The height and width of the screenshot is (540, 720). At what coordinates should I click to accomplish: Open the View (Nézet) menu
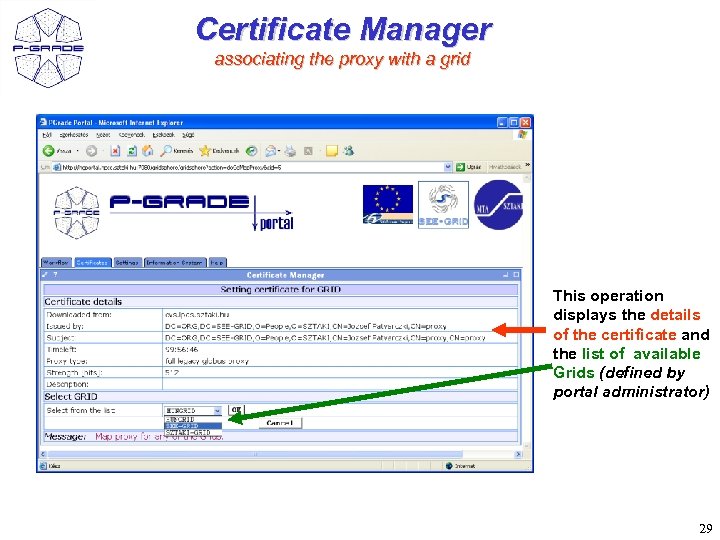pos(103,135)
